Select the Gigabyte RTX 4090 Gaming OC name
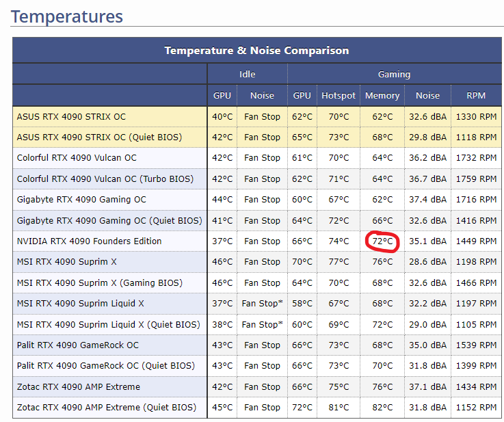The height and width of the screenshot is (422, 504). coord(81,200)
